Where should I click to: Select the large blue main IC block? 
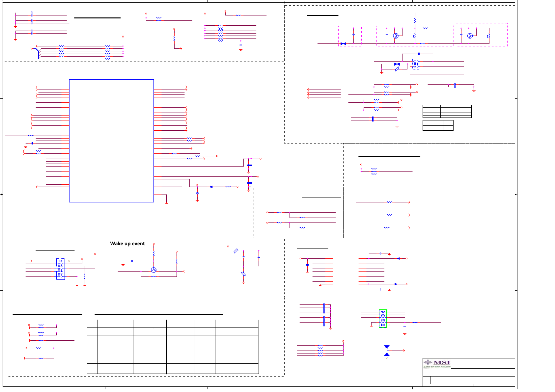[x=111, y=141]
